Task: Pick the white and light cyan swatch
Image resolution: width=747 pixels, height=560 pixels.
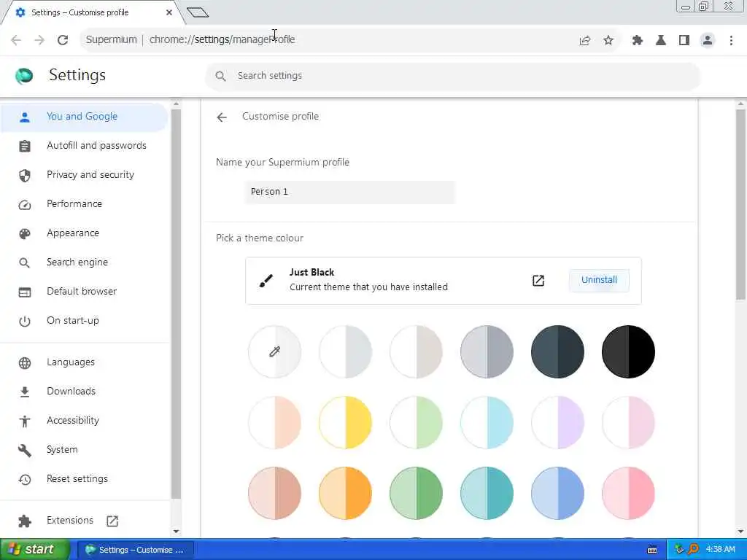Action: pos(487,422)
